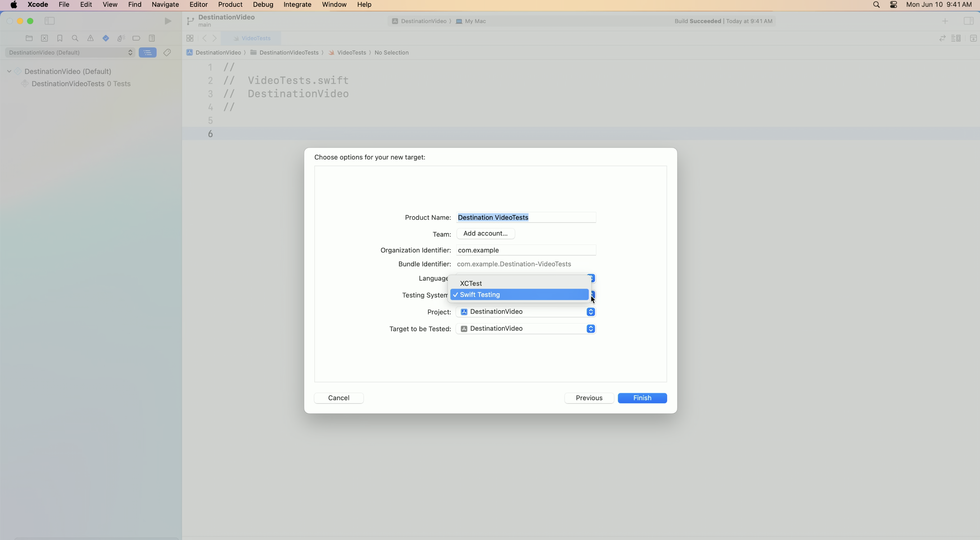Open the Bookmark navigator
This screenshot has height=540, width=980.
[60, 38]
